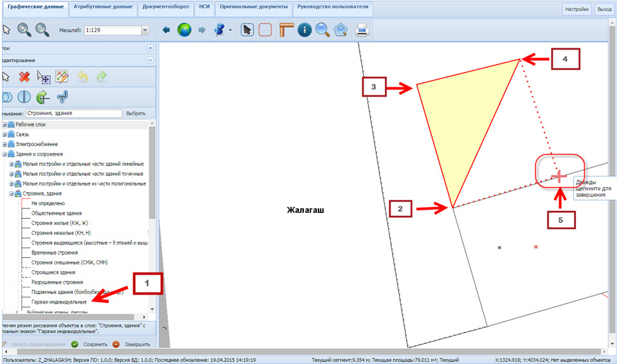Image resolution: width=623 pixels, height=364 pixels.
Task: Click the zoom in magnifier icon
Action: [x=24, y=30]
